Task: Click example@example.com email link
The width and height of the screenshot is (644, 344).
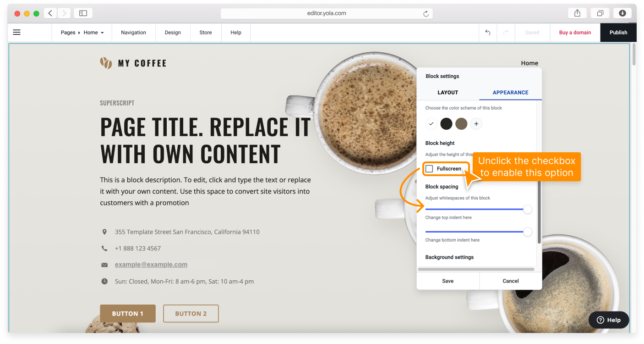Action: (151, 265)
